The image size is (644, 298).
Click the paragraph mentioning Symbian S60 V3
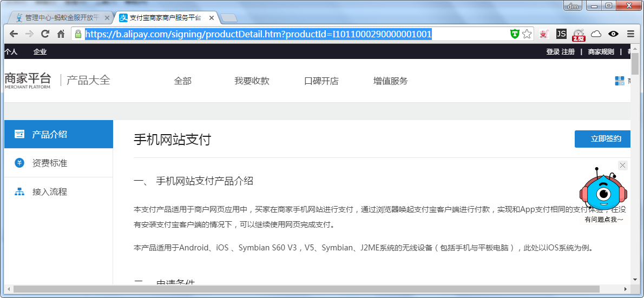[364, 248]
